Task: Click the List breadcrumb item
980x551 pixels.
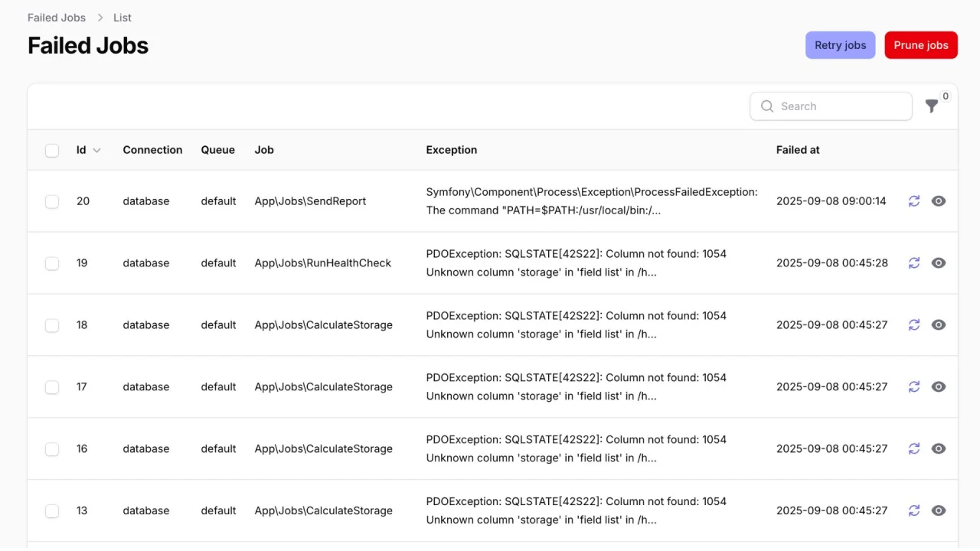Action: [122, 17]
